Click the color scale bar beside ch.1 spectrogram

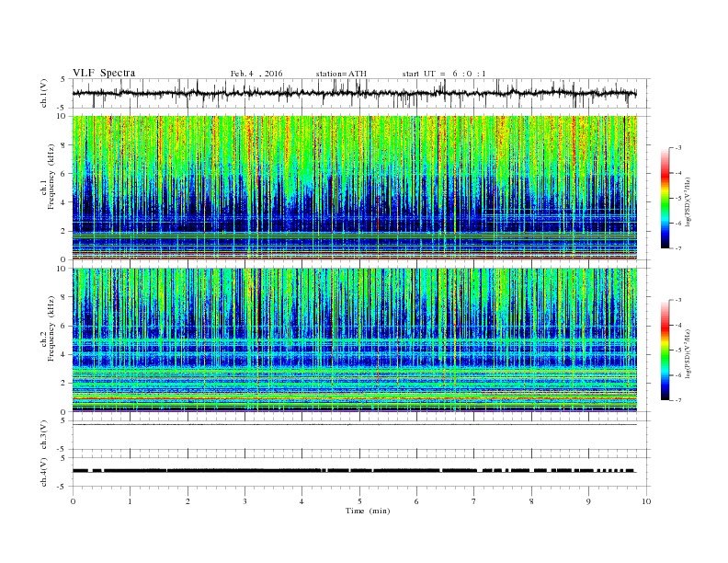tap(665, 198)
